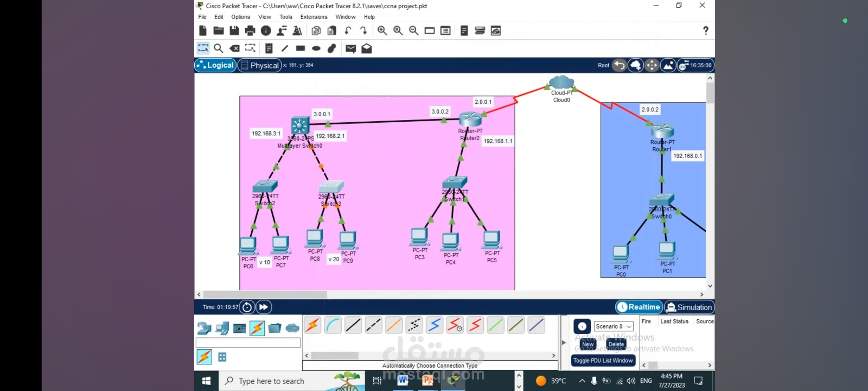Click the connection list horizontal scrollbar
The height and width of the screenshot is (391, 868).
point(335,356)
